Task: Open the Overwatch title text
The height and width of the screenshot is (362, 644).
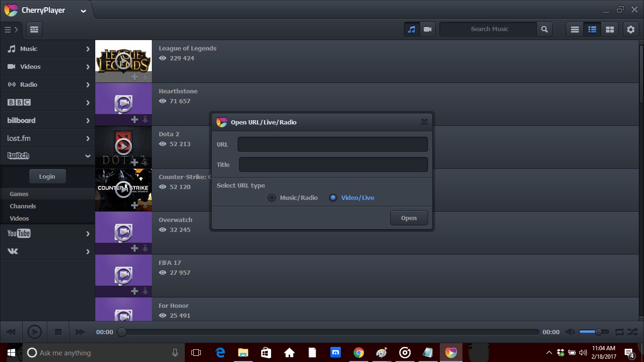Action: coord(175,220)
